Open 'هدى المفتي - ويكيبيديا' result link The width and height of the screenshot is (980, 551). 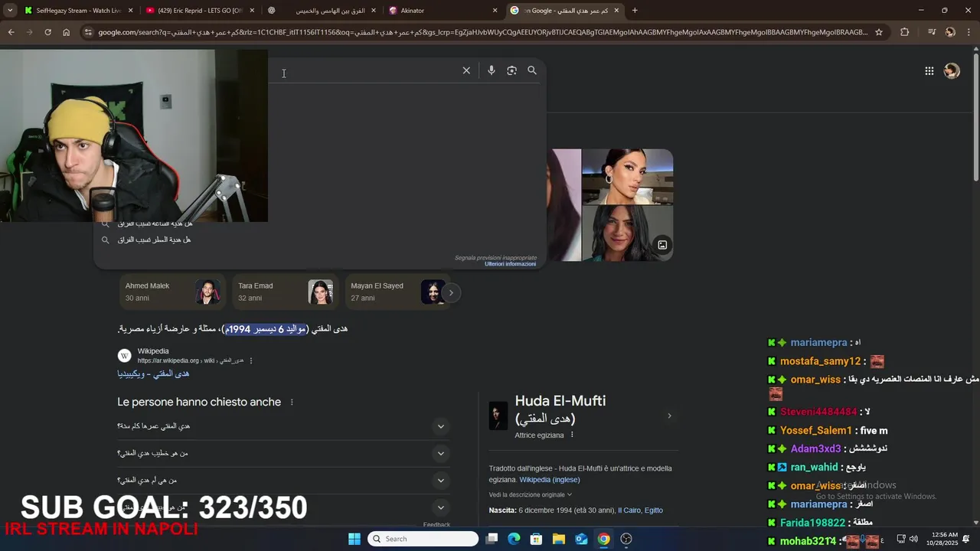[x=153, y=374]
